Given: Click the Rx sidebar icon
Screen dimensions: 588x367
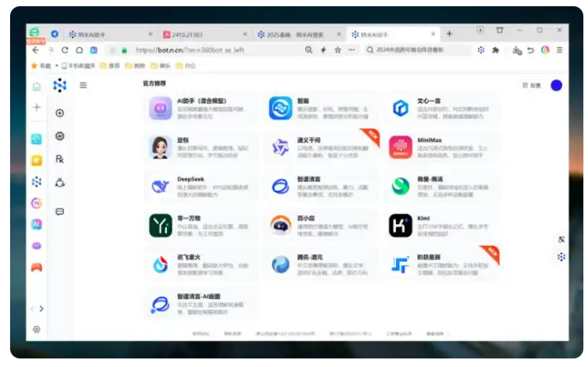Looking at the screenshot, I should tap(59, 159).
